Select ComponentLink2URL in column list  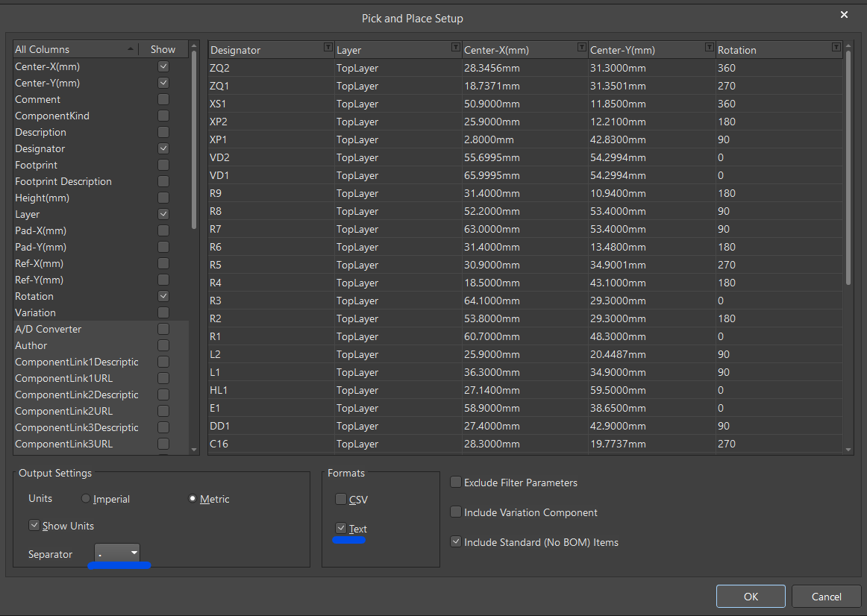pos(63,411)
